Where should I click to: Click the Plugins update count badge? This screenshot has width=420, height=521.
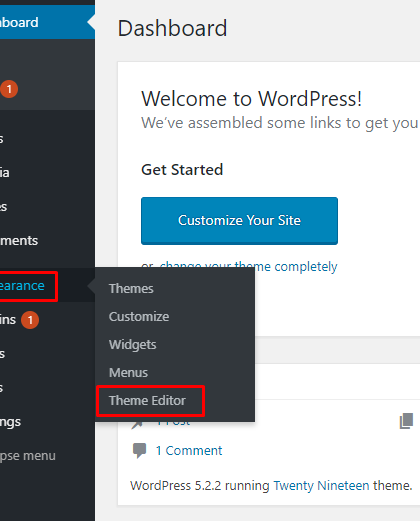tap(30, 320)
